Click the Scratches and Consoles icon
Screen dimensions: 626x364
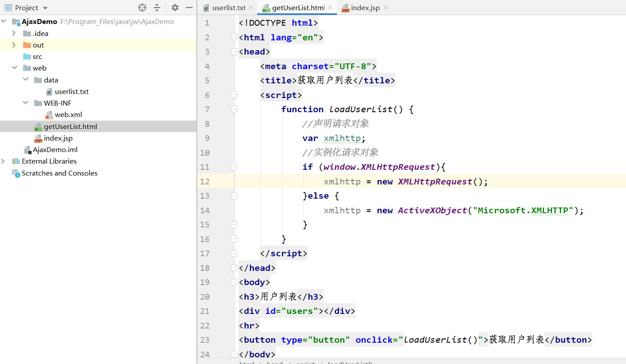pyautogui.click(x=16, y=173)
